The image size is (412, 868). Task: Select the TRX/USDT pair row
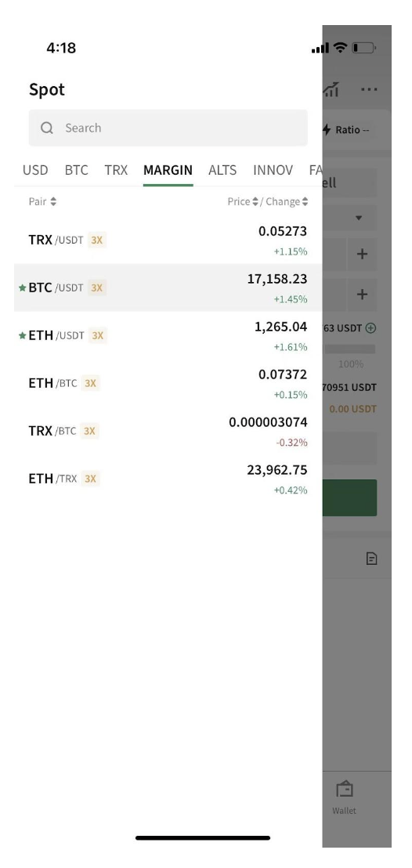[168, 241]
